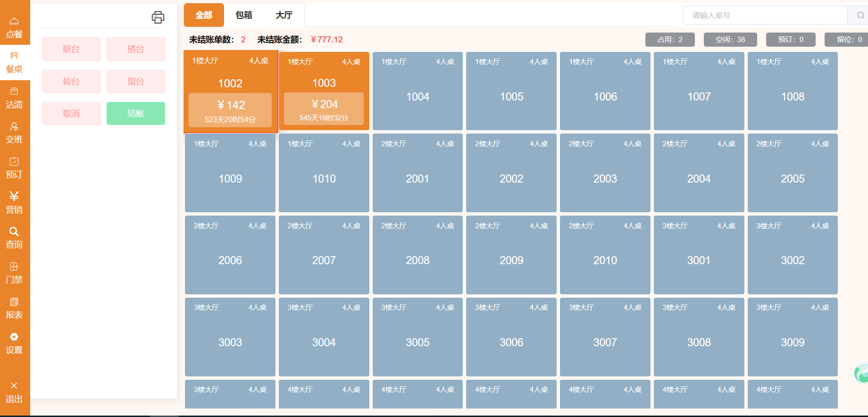Click the search magnifier beside table number field
This screenshot has height=417, width=868.
[860, 15]
